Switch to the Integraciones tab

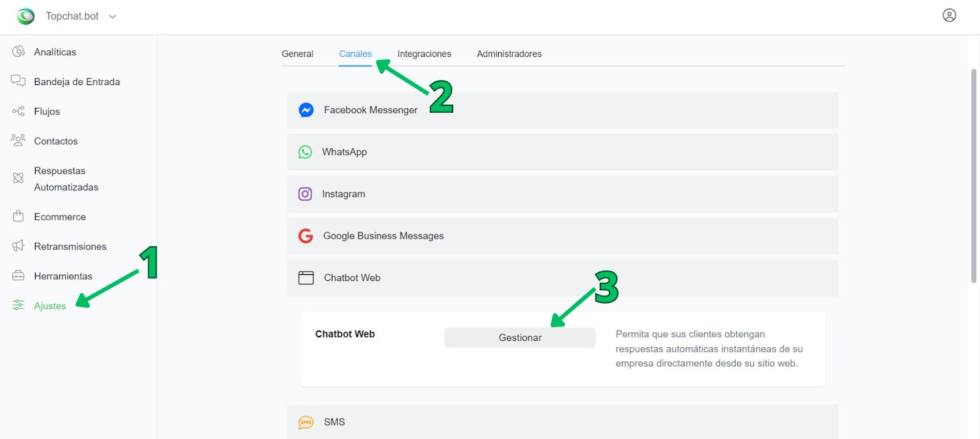coord(424,54)
